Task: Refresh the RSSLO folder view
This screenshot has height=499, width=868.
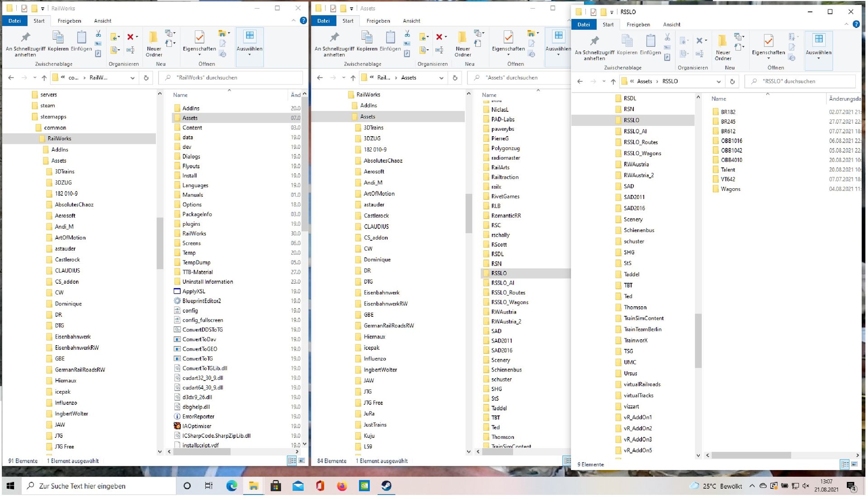Action: [x=732, y=81]
